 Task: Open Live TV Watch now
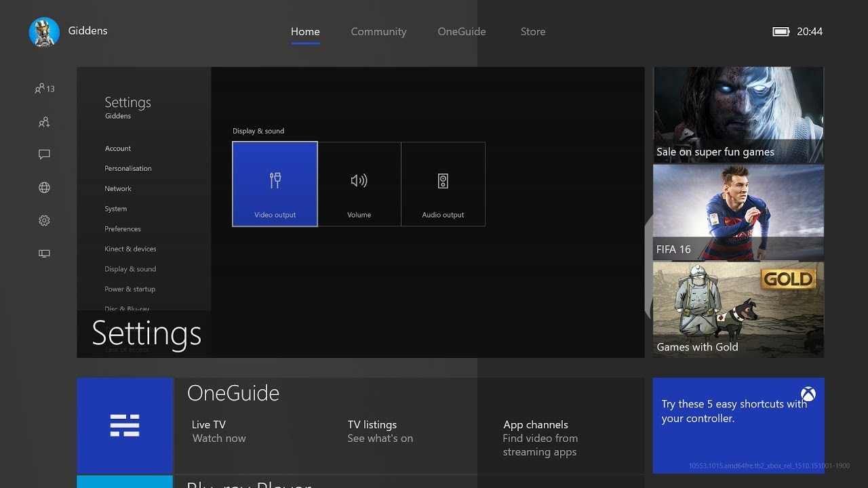(x=219, y=431)
